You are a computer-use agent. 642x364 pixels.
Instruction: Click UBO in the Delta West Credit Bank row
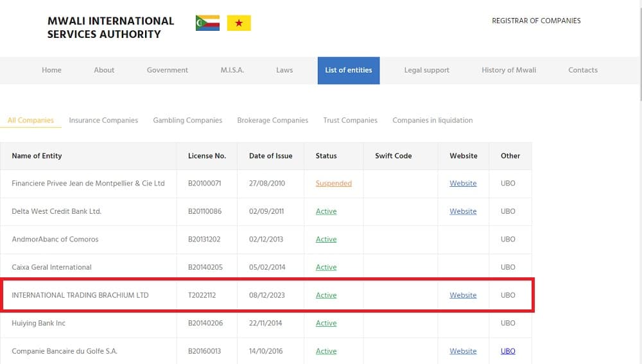(508, 211)
